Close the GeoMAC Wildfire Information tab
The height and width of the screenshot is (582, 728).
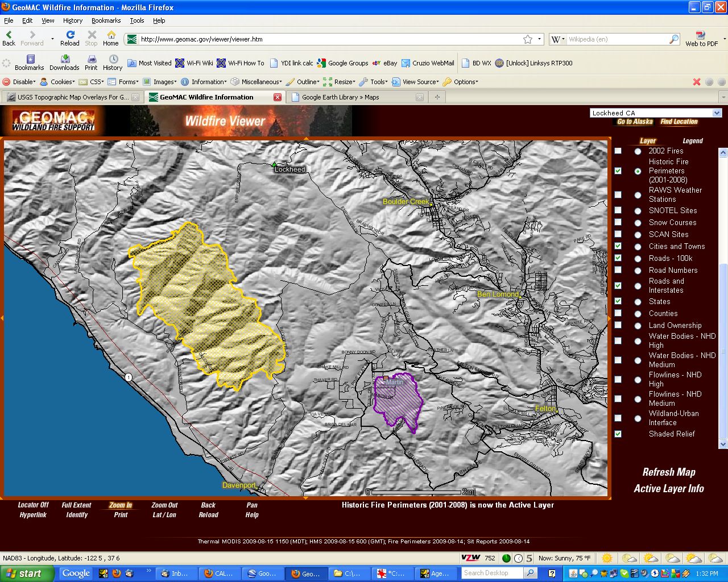[x=278, y=97]
